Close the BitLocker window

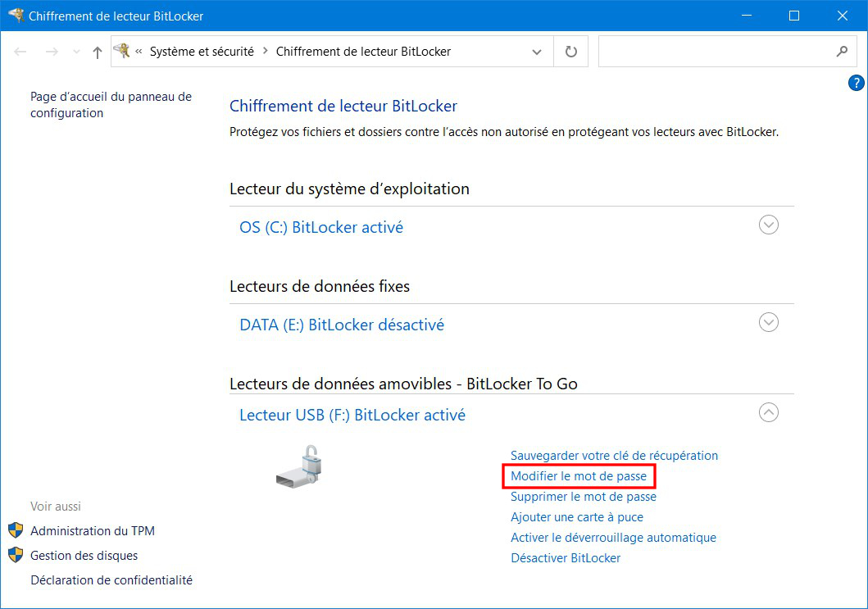(842, 16)
